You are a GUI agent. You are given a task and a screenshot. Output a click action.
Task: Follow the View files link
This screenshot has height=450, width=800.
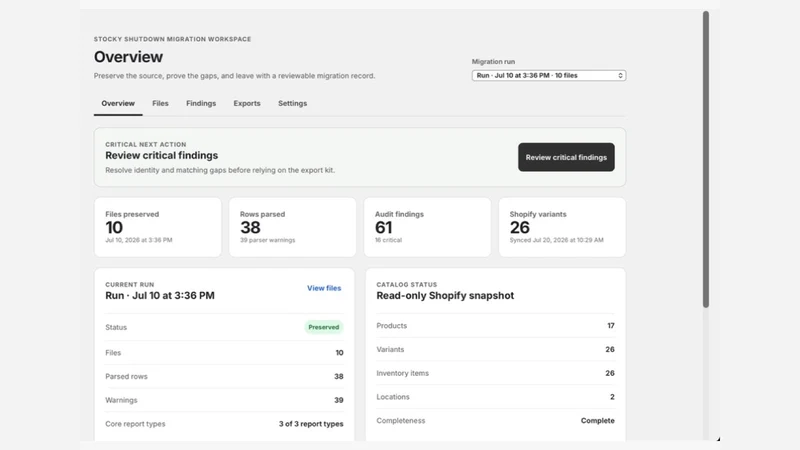324,288
